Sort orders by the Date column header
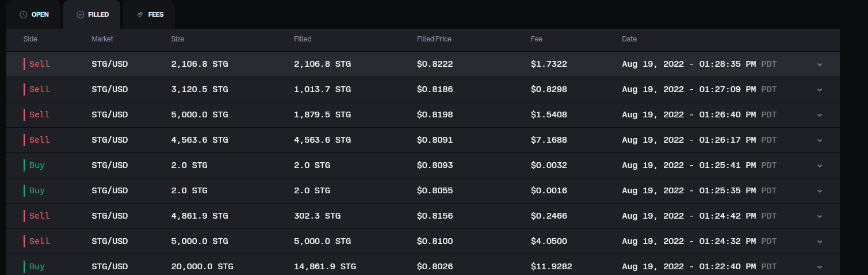The height and width of the screenshot is (275, 868). click(x=629, y=39)
